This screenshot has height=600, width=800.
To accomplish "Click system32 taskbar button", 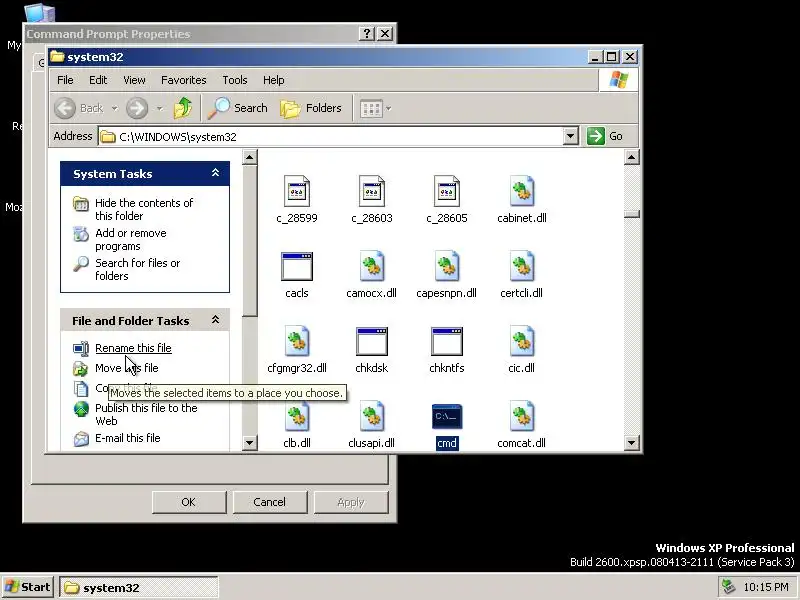I will click(x=139, y=587).
